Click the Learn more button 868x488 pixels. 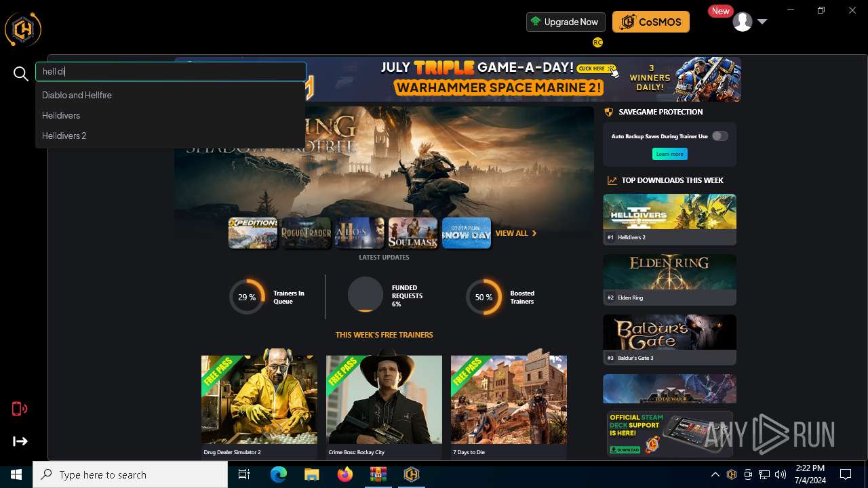[669, 154]
